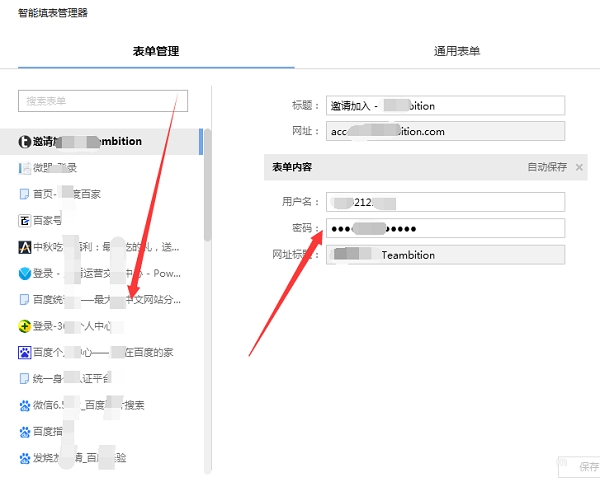Click the Baidu paw icon for 百度个人中心
This screenshot has width=600, height=482.
point(24,353)
